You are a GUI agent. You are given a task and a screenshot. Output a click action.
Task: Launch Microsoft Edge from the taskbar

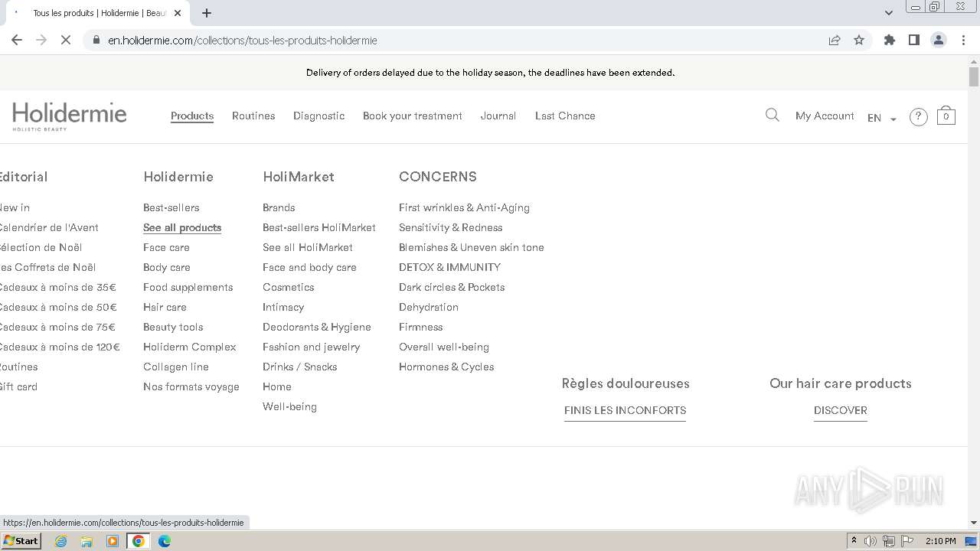[165, 541]
